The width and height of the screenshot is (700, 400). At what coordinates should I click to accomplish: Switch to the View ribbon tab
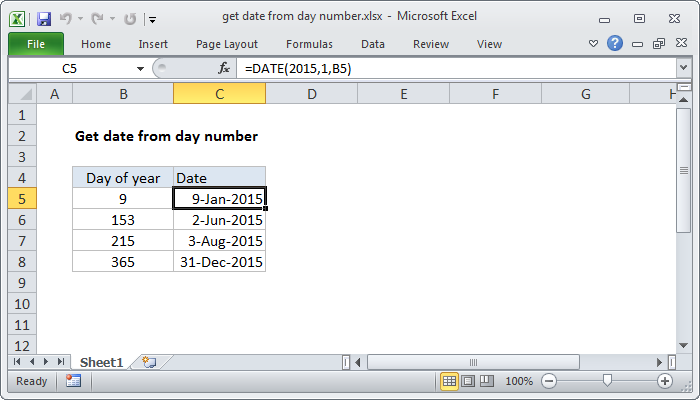[489, 44]
